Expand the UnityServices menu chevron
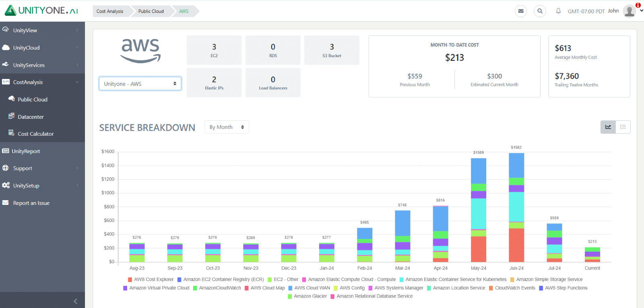This screenshot has height=308, width=644. 77,65
